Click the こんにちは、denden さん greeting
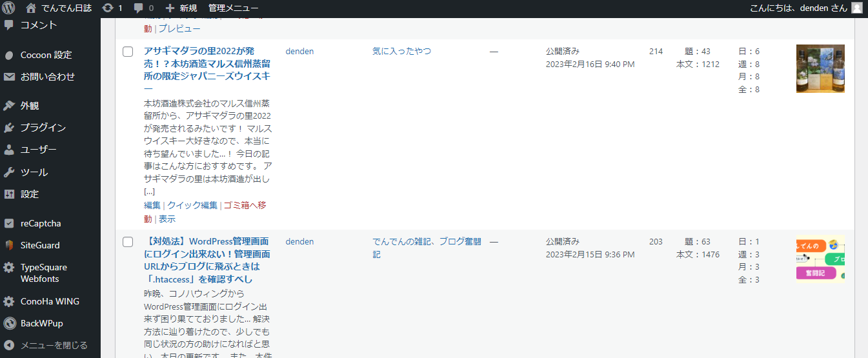This screenshot has width=868, height=358. [798, 8]
